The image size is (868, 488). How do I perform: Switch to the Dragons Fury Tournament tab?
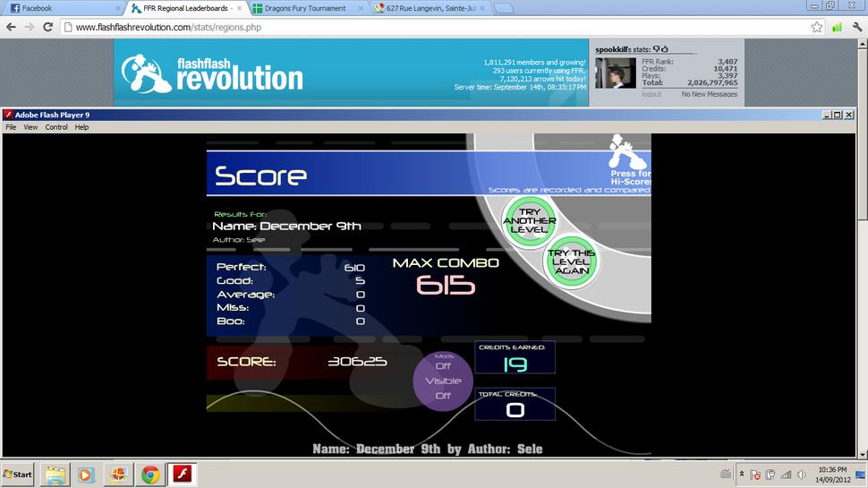[305, 8]
